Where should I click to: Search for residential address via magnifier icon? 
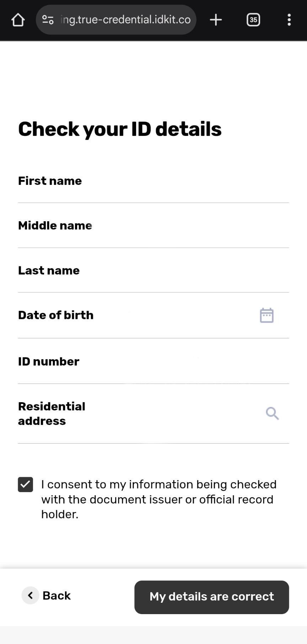pos(272,414)
